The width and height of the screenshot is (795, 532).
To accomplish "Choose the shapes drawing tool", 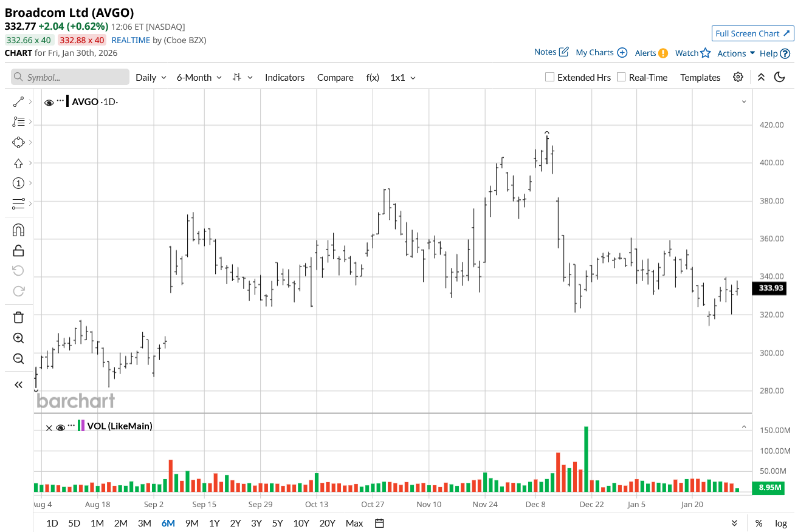I will (18, 142).
